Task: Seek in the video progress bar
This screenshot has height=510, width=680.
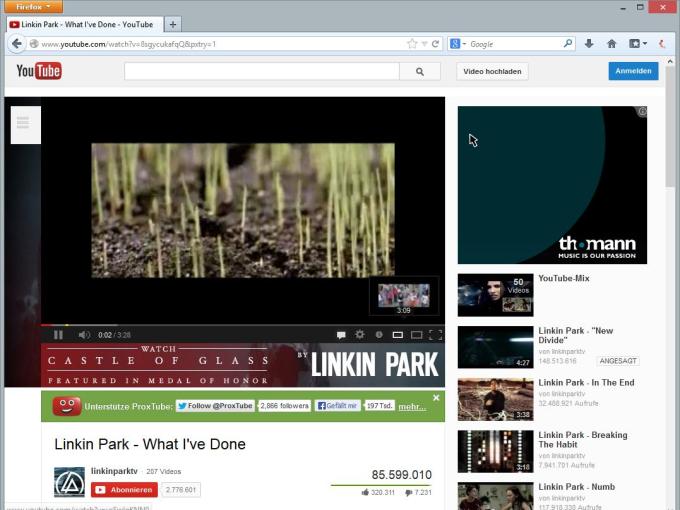Action: tap(242, 325)
